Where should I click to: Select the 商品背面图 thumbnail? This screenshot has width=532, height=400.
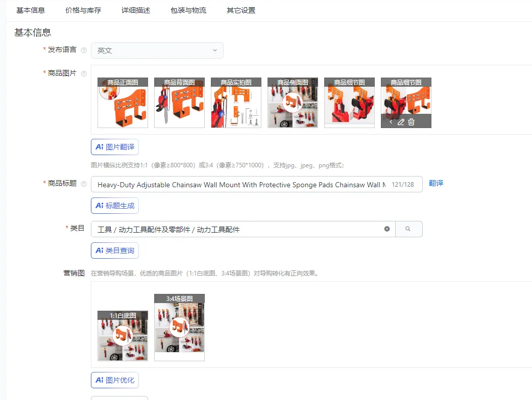pos(180,103)
